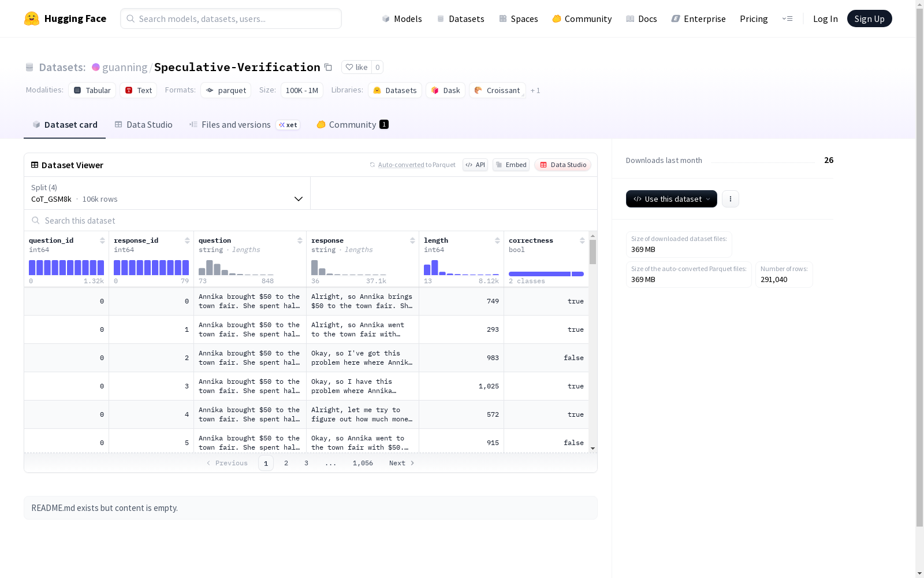This screenshot has height=578, width=924.
Task: Expand the +1 more libraries
Action: pyautogui.click(x=535, y=90)
